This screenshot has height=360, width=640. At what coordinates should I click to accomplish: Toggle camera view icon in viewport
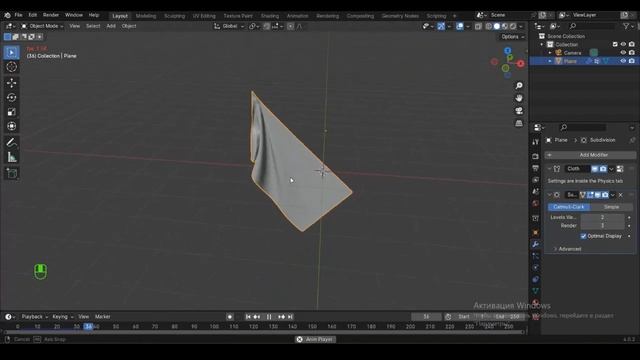click(519, 111)
